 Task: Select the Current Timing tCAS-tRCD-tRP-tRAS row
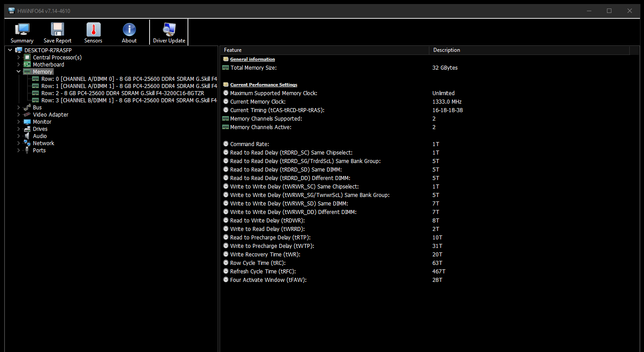point(428,110)
